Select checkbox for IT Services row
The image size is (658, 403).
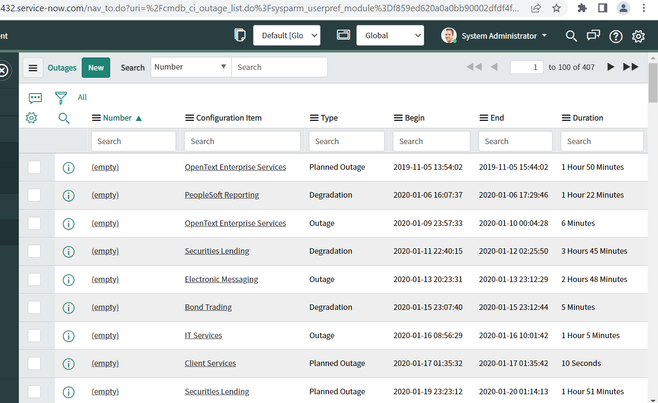(x=34, y=335)
